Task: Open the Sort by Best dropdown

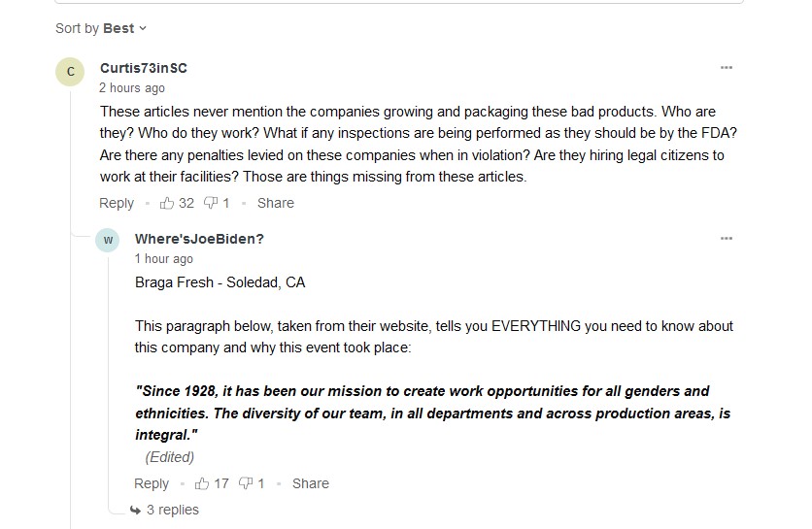Action: [x=101, y=28]
